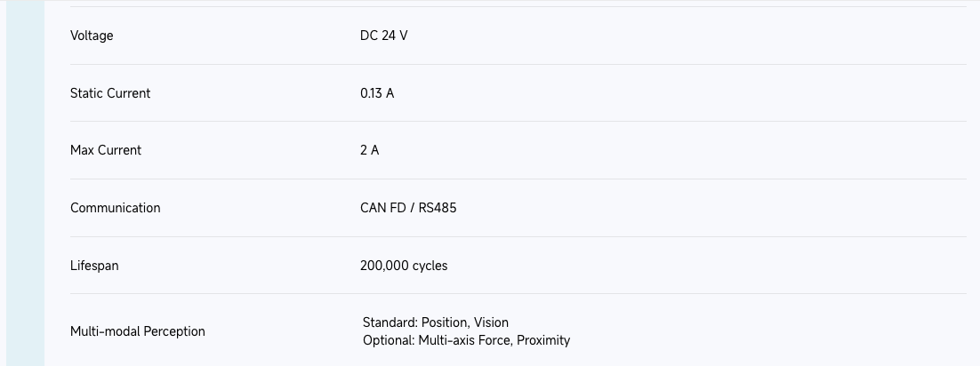The height and width of the screenshot is (366, 980).
Task: Select the DC 24 V value
Action: 383,36
